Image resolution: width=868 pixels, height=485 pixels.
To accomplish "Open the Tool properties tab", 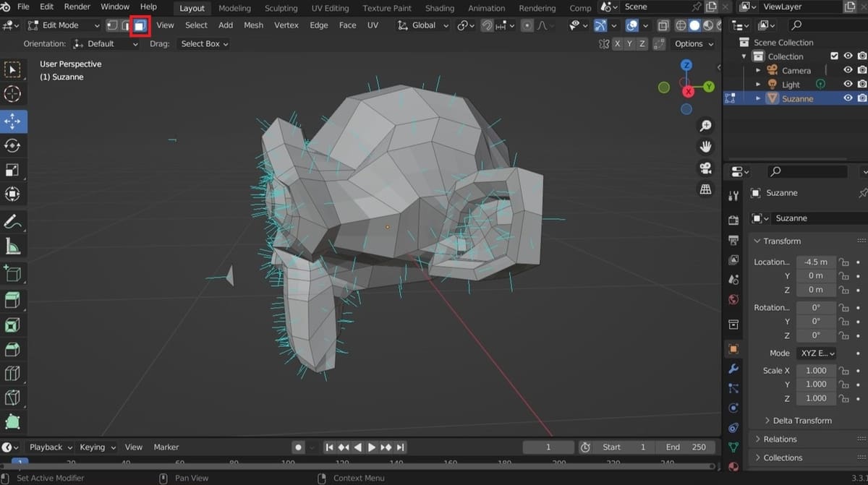I will click(x=733, y=196).
